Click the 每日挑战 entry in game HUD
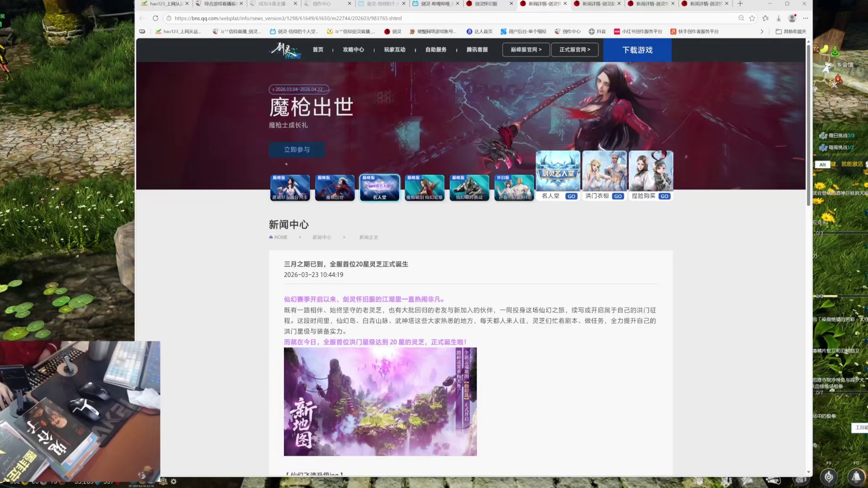 pyautogui.click(x=838, y=136)
